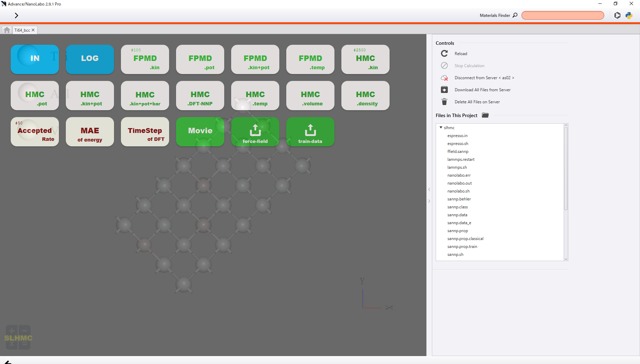Export the train-data file
The width and height of the screenshot is (640, 364).
pos(310,132)
